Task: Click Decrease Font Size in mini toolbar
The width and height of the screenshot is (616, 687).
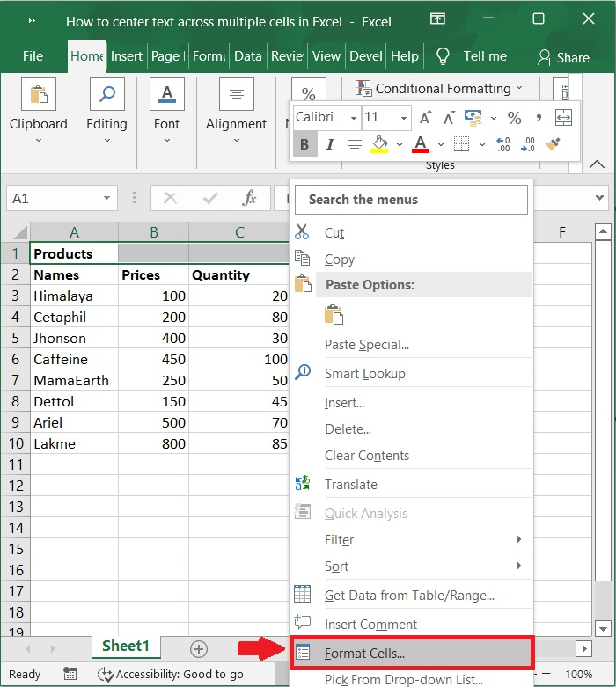Action: (449, 117)
